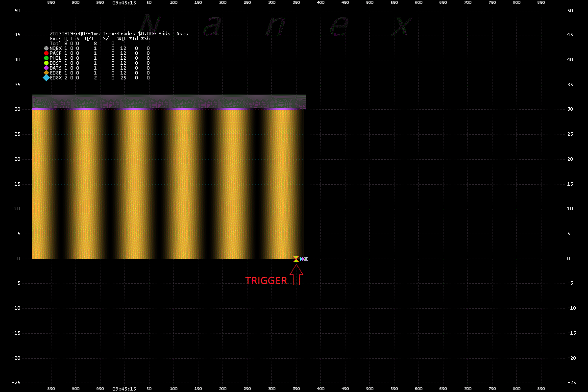Click the Q/T column header
Screen dimensions: 588x392
[x=89, y=38]
